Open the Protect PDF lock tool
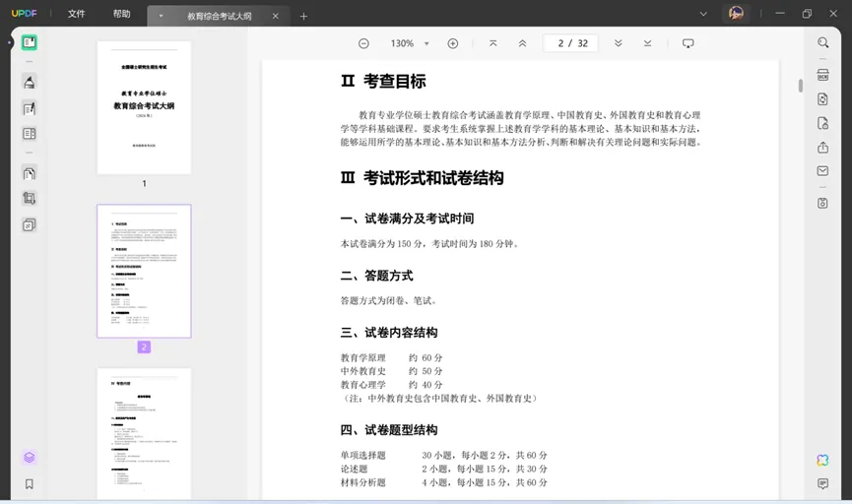This screenshot has height=504, width=852. point(822,123)
